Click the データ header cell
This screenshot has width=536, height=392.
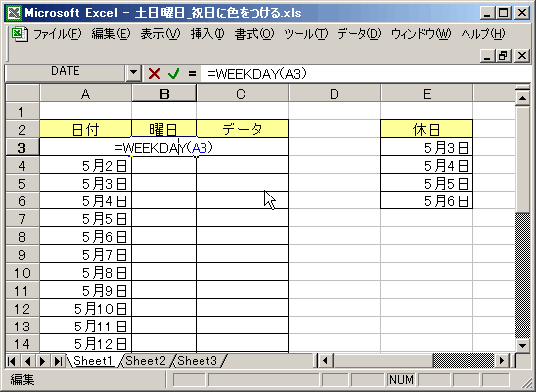(x=242, y=129)
